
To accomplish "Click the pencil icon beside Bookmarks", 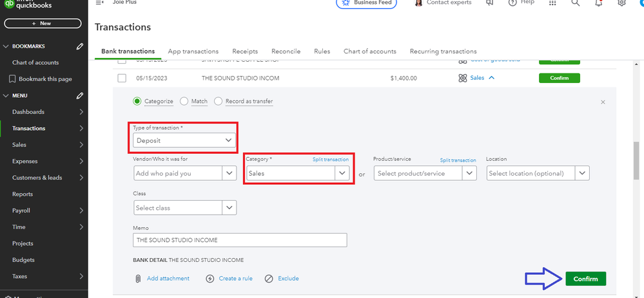I will coord(80,46).
